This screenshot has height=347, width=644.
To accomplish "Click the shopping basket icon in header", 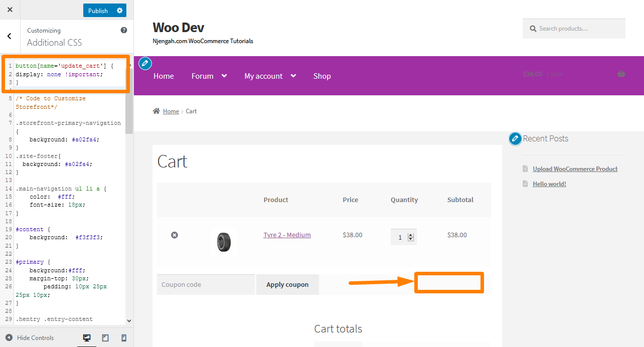I will [x=621, y=74].
